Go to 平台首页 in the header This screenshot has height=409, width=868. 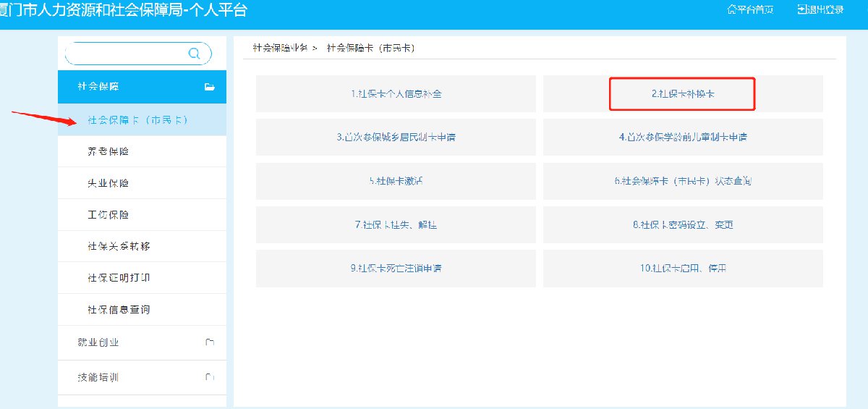750,9
